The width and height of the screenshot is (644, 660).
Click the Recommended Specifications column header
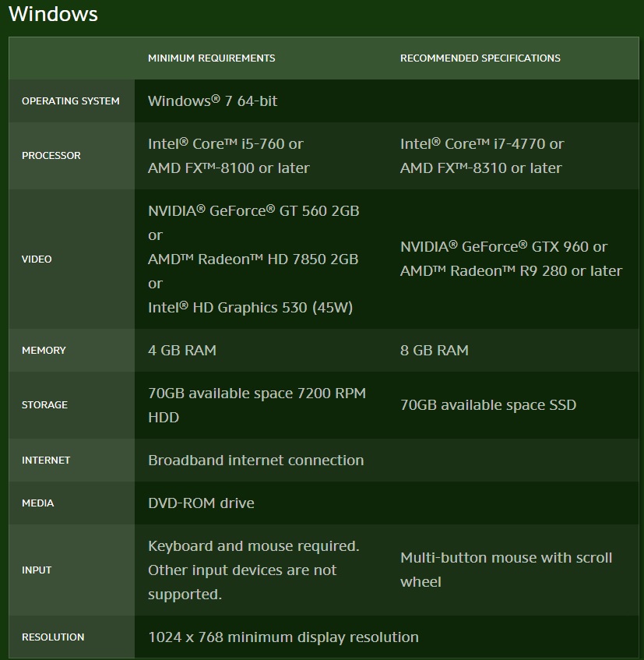click(x=480, y=58)
